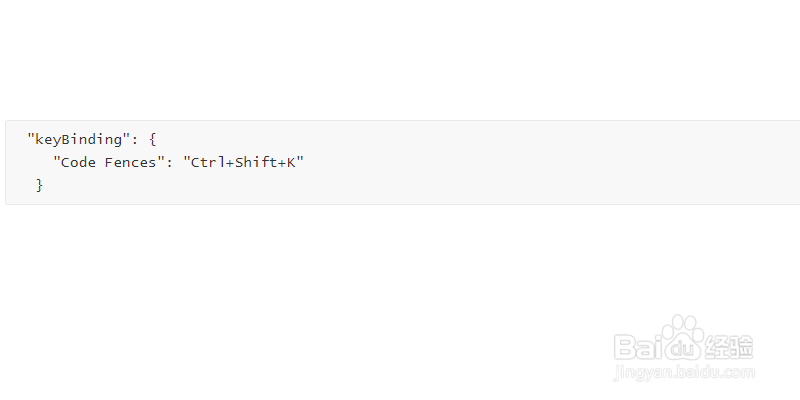This screenshot has height=400, width=800.
Task: Click the colon following "keyBinding"
Action: point(135,140)
